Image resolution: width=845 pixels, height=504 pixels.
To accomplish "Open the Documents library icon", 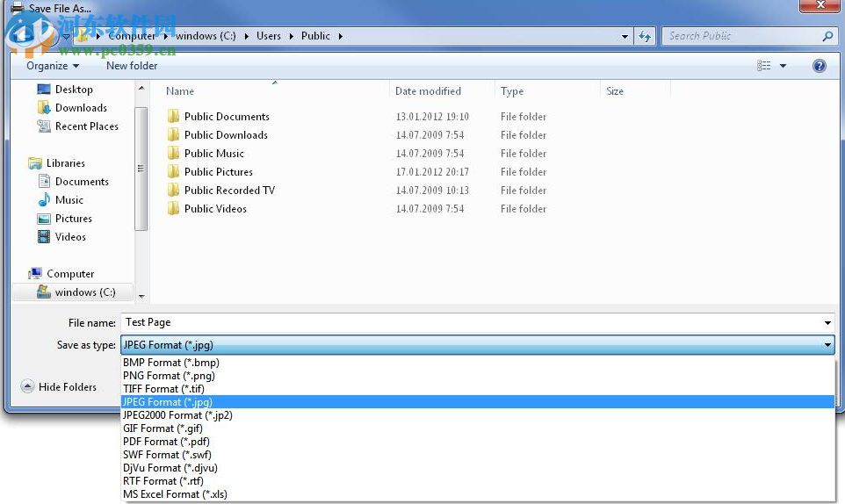I will (44, 182).
